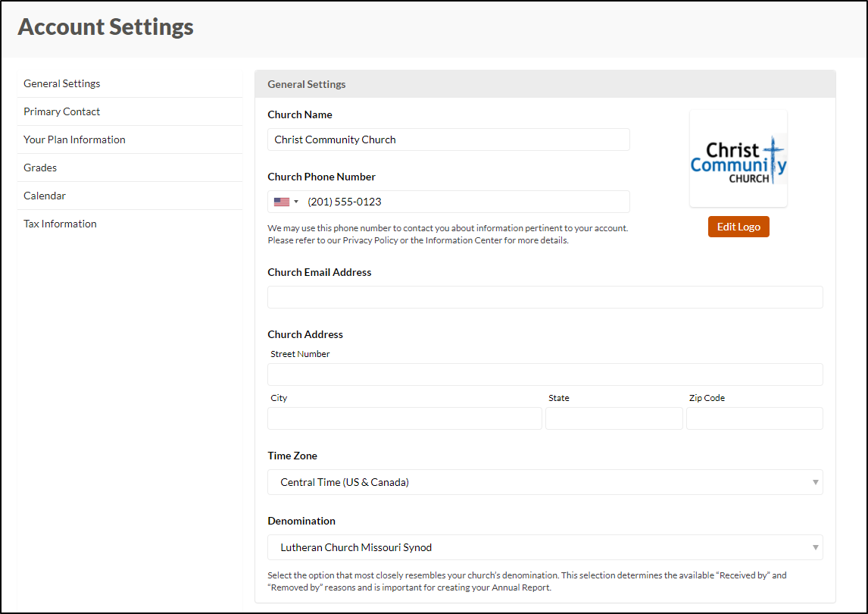Click the State input field
The height and width of the screenshot is (614, 868).
click(x=614, y=418)
